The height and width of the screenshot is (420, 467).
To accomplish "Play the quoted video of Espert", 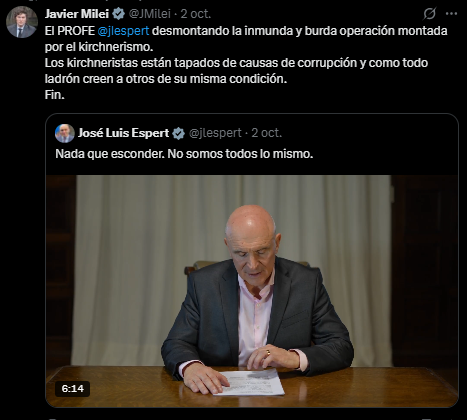I will (x=252, y=291).
